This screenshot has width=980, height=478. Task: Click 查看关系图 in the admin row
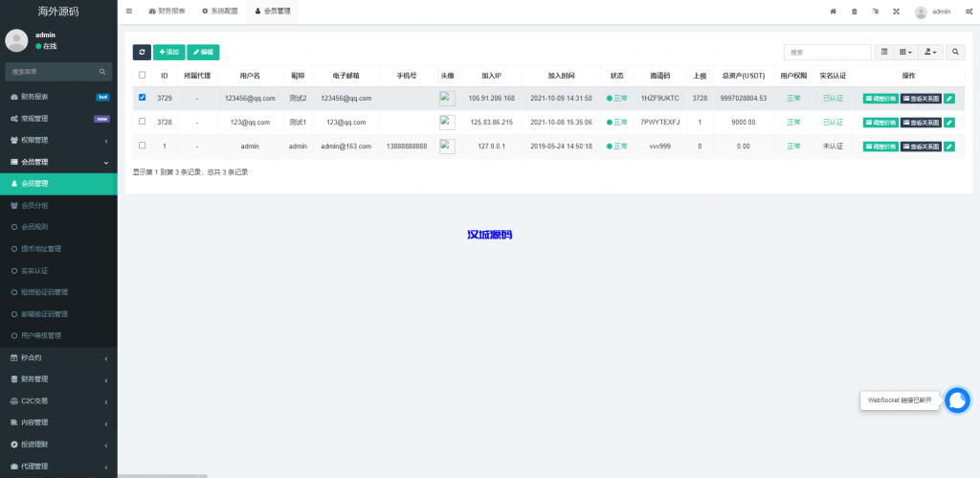click(x=921, y=147)
